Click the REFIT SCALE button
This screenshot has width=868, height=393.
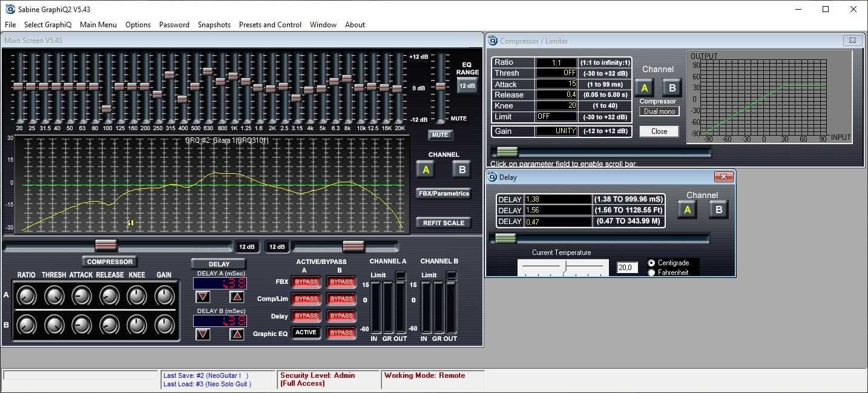tap(443, 223)
